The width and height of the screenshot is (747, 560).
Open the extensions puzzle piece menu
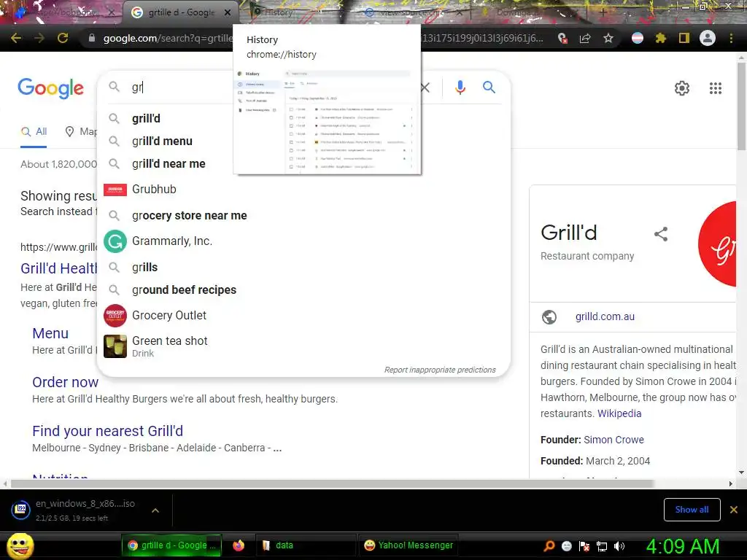coord(661,38)
